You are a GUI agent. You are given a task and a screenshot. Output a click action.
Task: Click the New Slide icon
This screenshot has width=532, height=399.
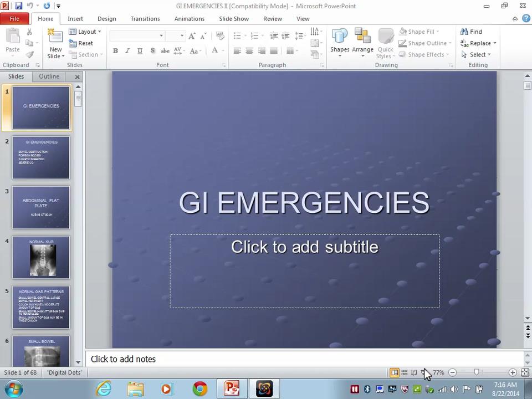(x=55, y=38)
